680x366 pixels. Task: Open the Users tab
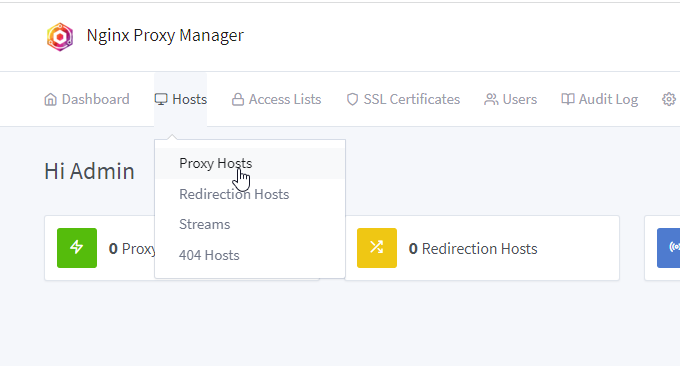click(510, 99)
